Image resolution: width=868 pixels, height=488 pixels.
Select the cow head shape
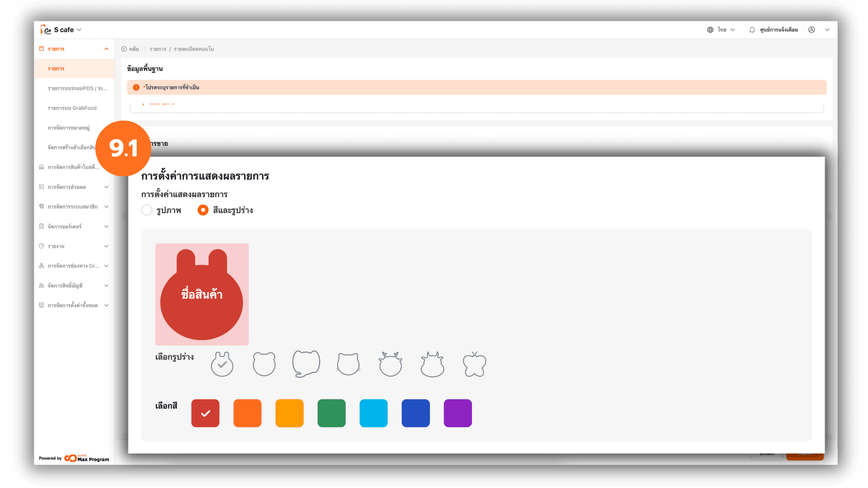432,364
